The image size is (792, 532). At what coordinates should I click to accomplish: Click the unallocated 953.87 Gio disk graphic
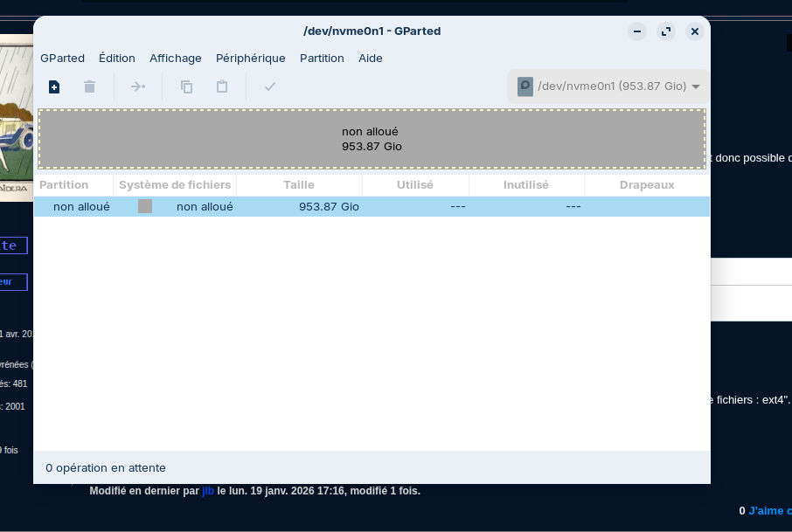[x=372, y=139]
